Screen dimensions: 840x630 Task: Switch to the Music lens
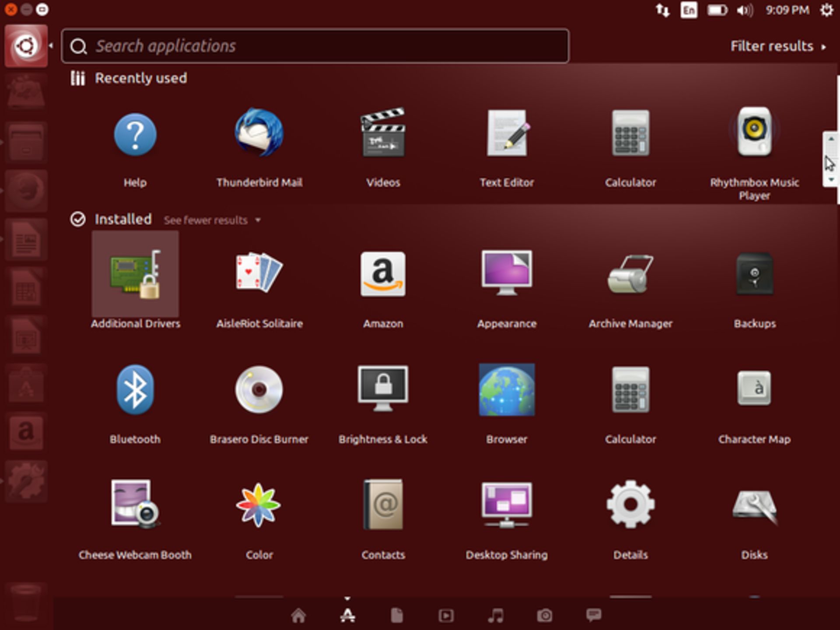496,616
